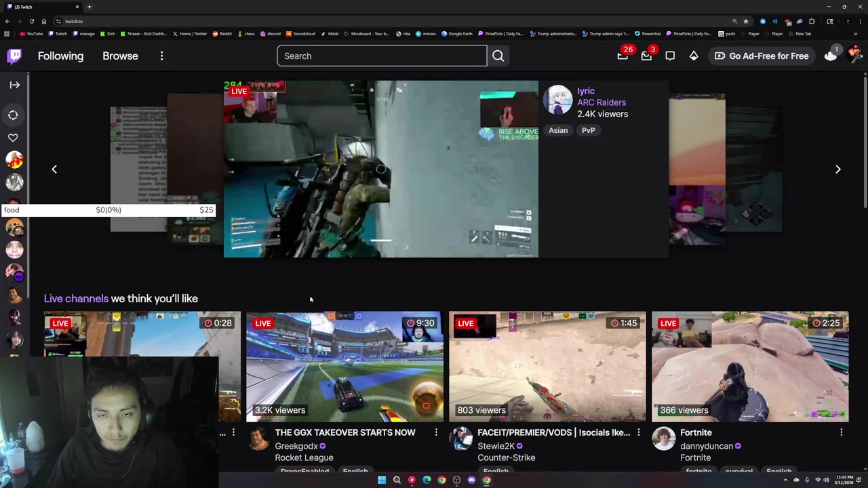Open options menu for dannyduncan stream card
The image size is (868, 488).
842,432
